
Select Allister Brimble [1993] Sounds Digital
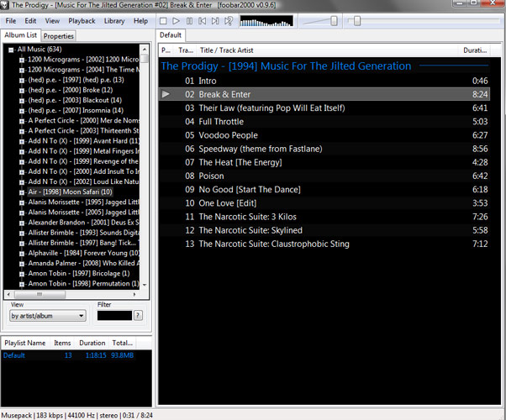[84, 233]
